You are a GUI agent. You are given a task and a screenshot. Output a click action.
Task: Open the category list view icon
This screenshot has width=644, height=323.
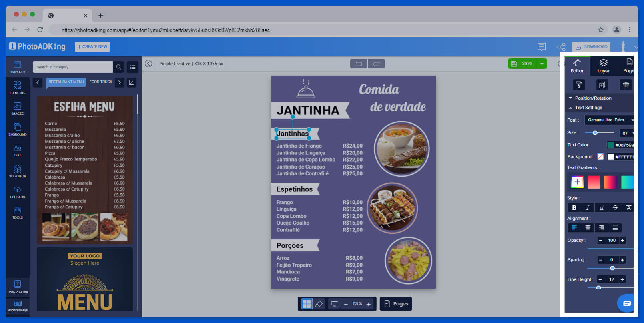pyautogui.click(x=133, y=67)
